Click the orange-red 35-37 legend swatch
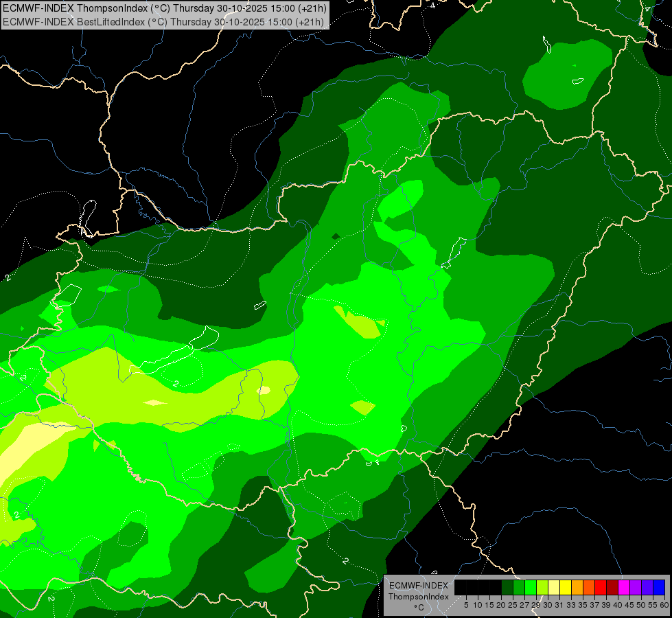The height and width of the screenshot is (618, 672). tap(589, 587)
